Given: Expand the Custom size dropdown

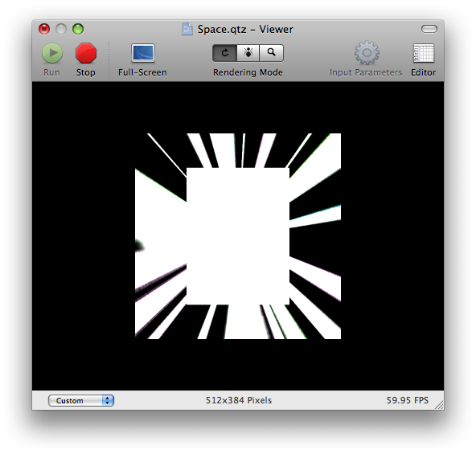Looking at the screenshot, I should point(81,400).
